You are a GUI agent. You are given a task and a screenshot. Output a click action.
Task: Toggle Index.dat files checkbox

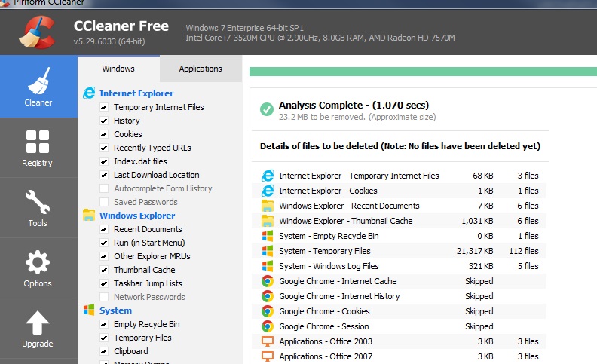pos(104,161)
